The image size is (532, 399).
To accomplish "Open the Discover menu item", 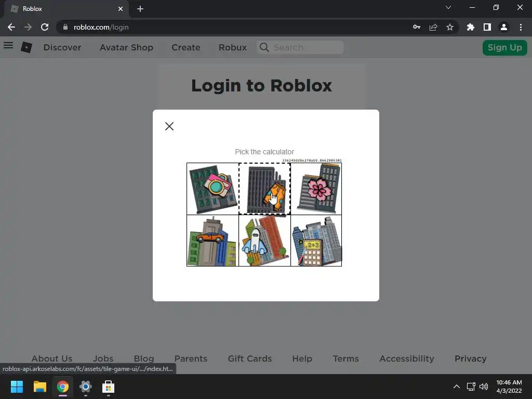I will coord(62,47).
